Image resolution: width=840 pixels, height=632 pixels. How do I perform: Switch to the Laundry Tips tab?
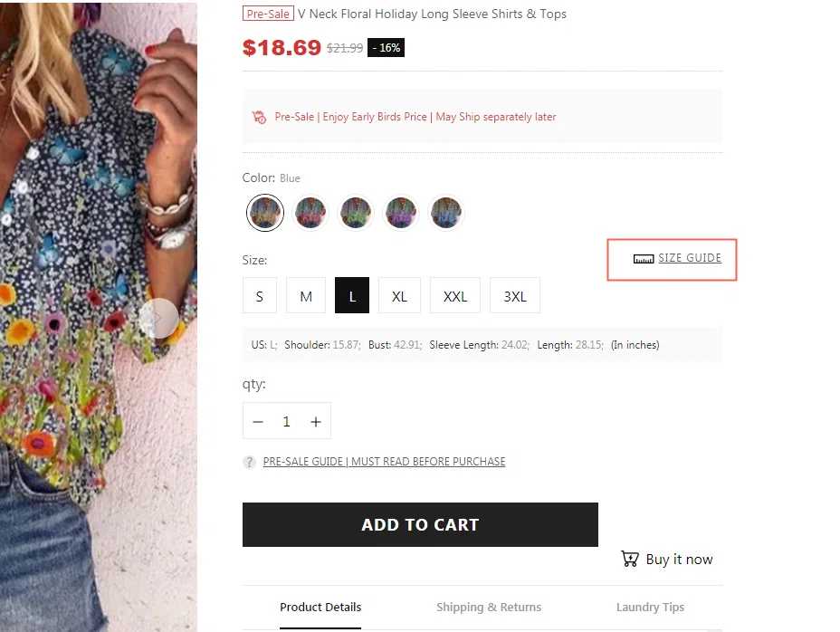click(x=650, y=608)
